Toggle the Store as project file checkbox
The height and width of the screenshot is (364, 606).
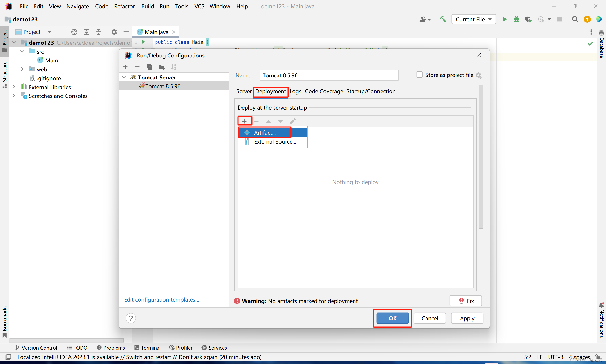(419, 75)
